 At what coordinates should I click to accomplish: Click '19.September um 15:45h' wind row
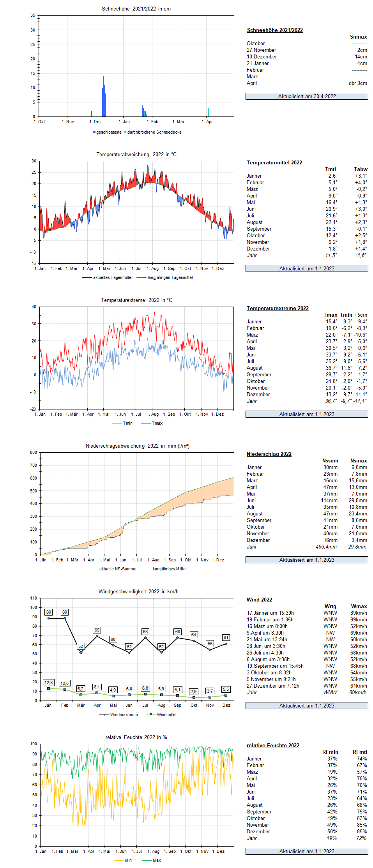[x=307, y=666]
